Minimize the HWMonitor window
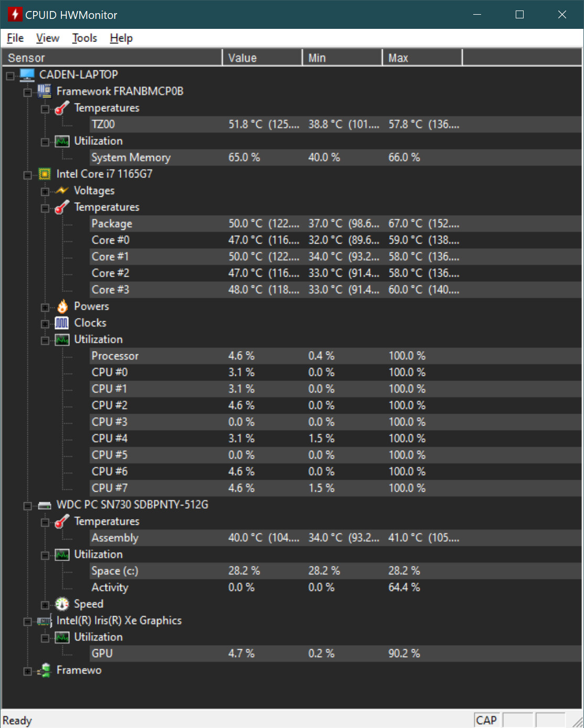The width and height of the screenshot is (584, 728). pos(477,15)
